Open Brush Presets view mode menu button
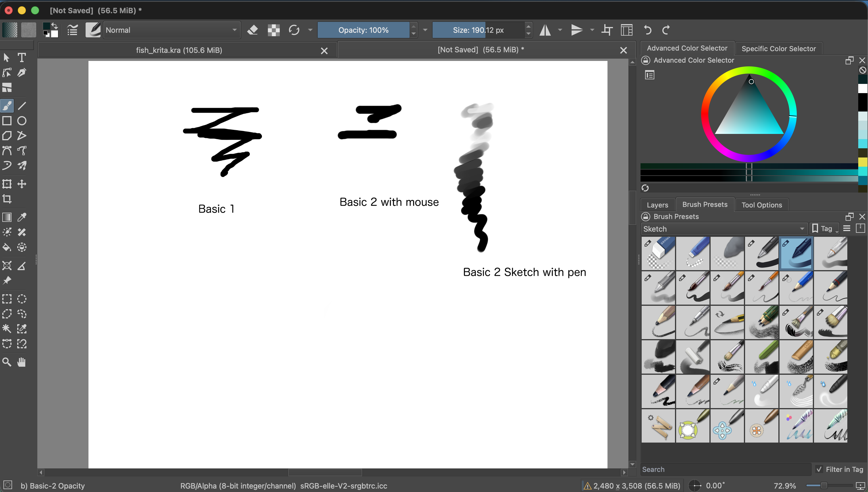The image size is (868, 492). click(x=846, y=229)
